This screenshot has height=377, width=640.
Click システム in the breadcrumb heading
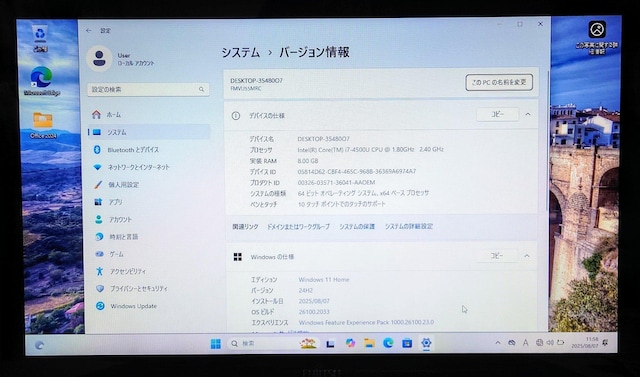pyautogui.click(x=240, y=53)
